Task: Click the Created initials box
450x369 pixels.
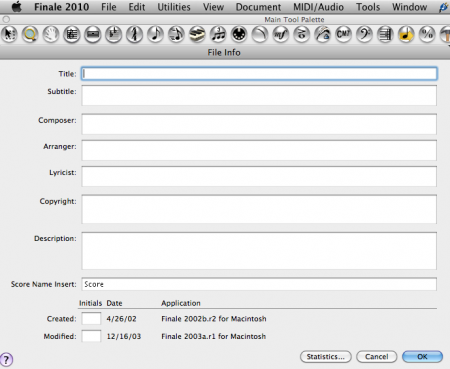Action: click(x=91, y=319)
